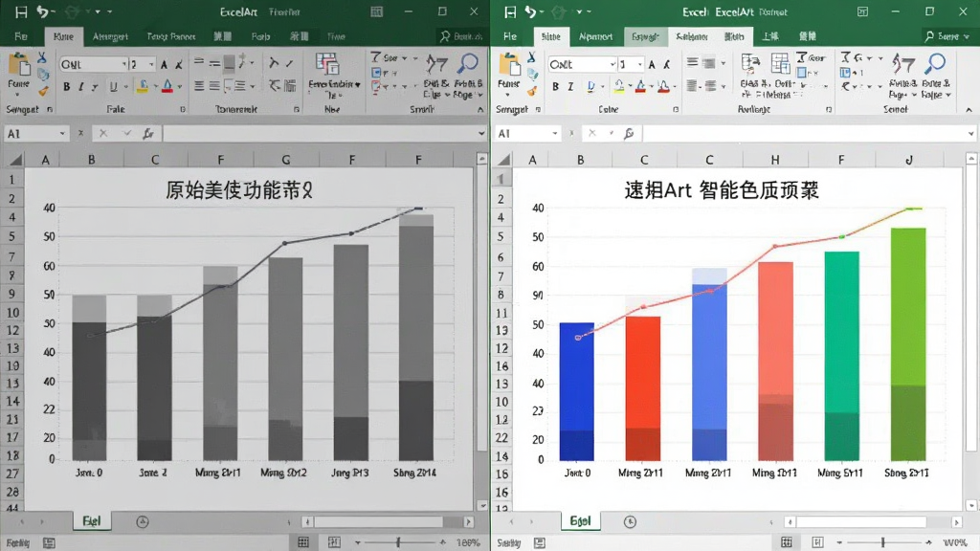Open Name Box dropdown in right window
The width and height of the screenshot is (980, 551).
(x=554, y=133)
